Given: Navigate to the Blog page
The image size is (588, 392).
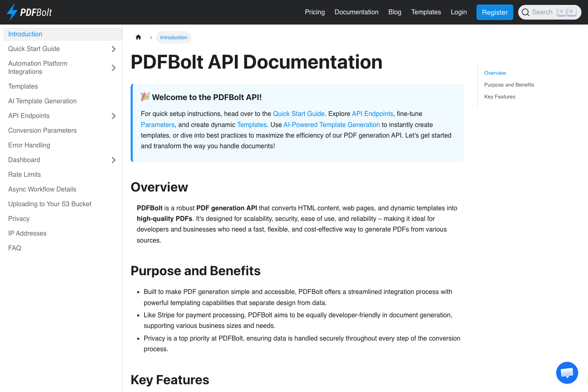Looking at the screenshot, I should coord(394,12).
